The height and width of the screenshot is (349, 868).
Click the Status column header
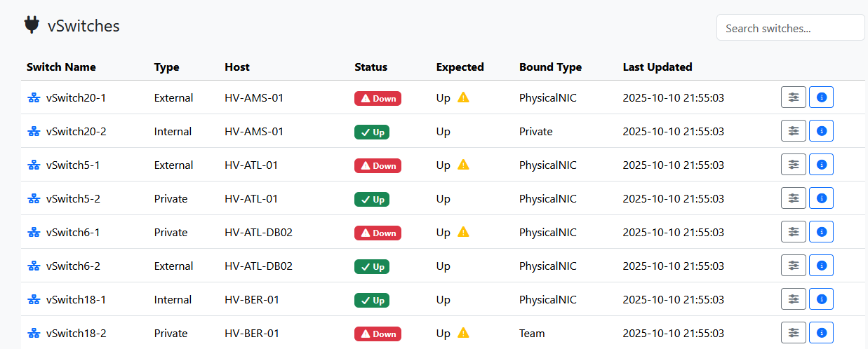pos(370,67)
